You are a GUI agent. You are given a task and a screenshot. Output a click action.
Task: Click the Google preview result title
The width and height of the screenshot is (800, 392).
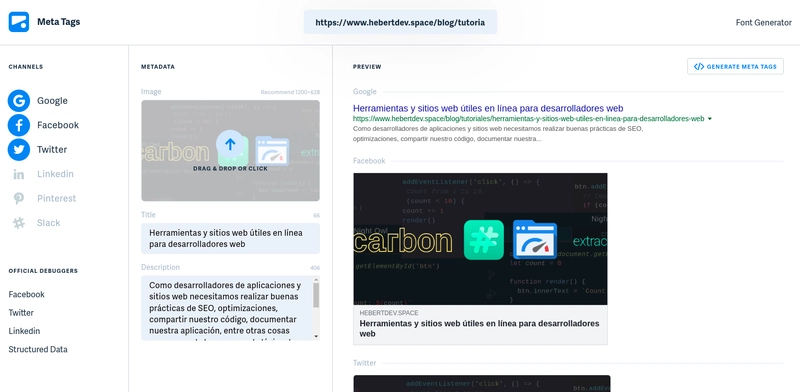click(488, 108)
